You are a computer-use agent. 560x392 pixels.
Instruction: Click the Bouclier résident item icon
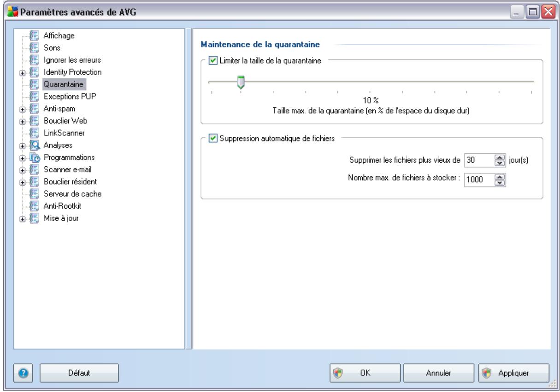point(34,181)
